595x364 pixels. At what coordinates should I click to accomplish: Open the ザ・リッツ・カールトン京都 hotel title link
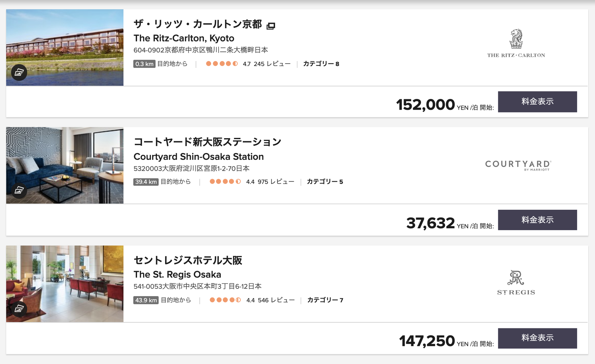point(198,24)
